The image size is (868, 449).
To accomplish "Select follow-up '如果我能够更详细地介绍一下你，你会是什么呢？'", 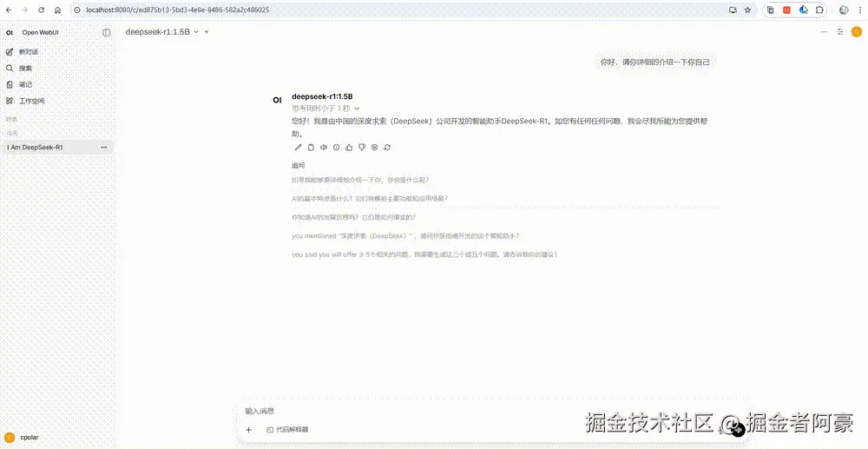I will point(360,180).
